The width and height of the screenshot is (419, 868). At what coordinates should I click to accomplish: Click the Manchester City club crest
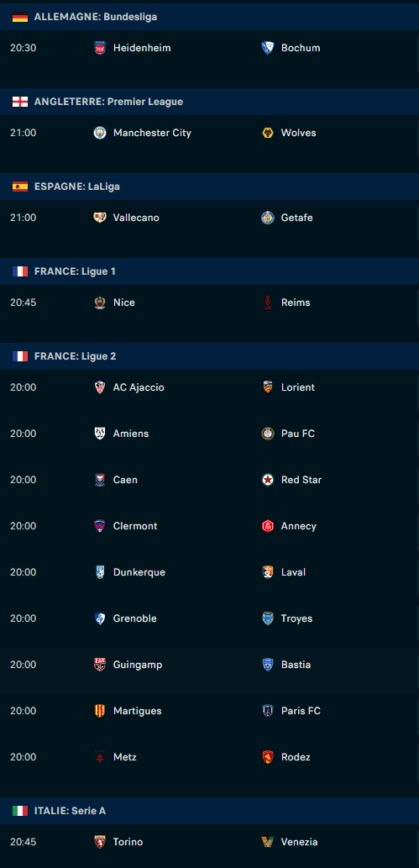click(100, 133)
